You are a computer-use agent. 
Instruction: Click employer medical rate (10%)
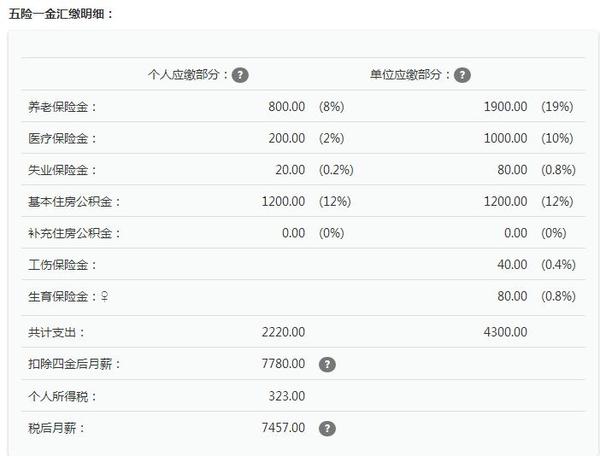[557, 138]
